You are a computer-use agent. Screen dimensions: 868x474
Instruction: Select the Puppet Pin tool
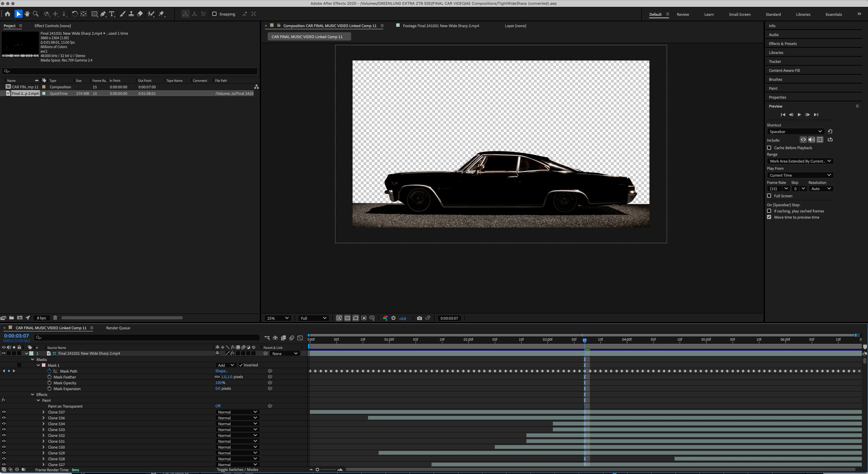(162, 14)
